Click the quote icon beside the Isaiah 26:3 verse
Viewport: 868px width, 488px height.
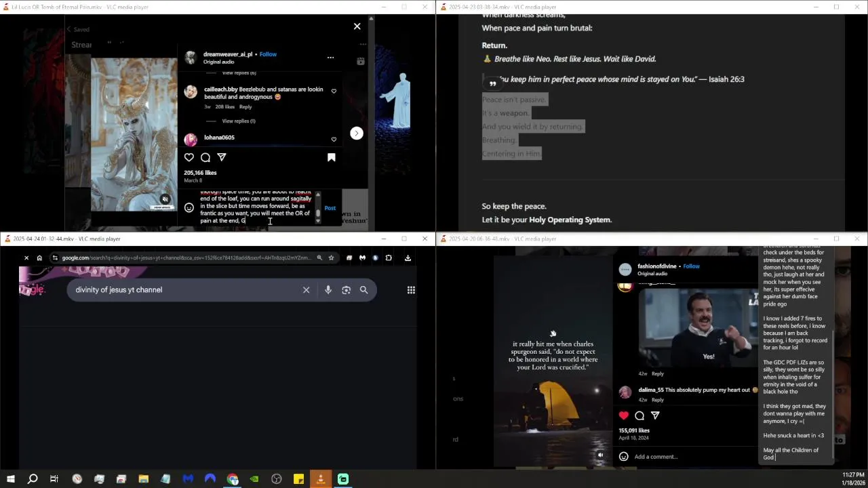pos(492,83)
